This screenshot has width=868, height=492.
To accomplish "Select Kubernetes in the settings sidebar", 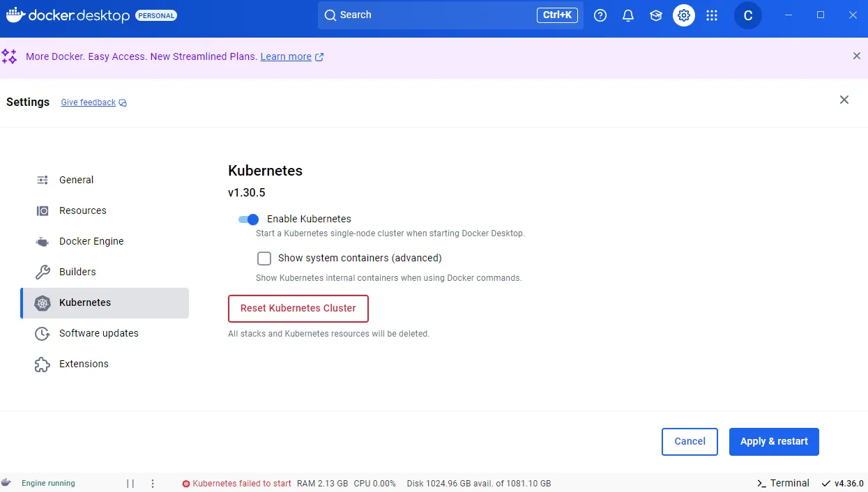I will coord(105,302).
